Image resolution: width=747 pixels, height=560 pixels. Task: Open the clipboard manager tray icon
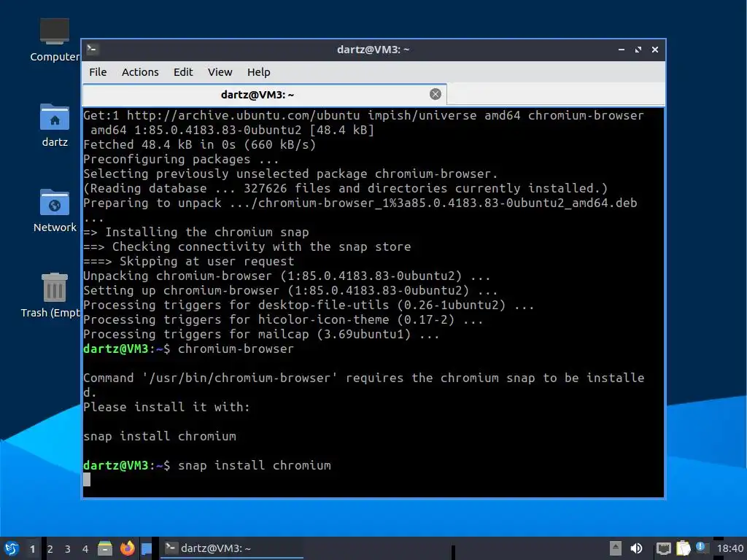click(683, 548)
